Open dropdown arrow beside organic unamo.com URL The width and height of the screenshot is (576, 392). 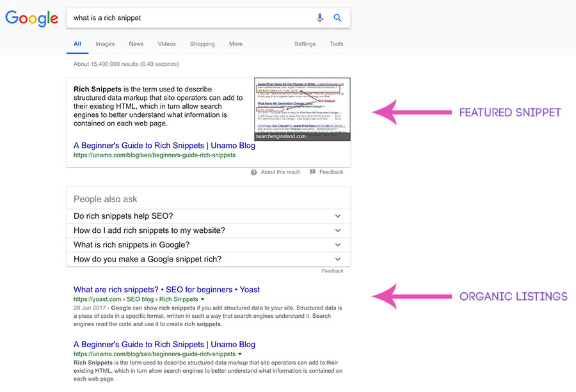point(240,354)
